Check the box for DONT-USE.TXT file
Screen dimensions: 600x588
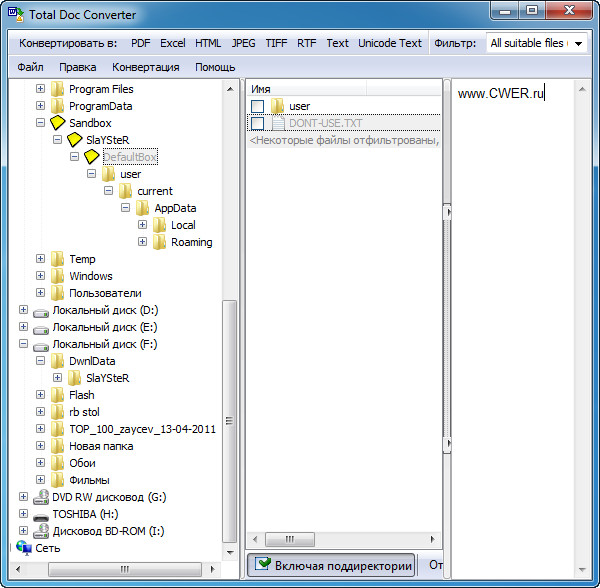258,123
